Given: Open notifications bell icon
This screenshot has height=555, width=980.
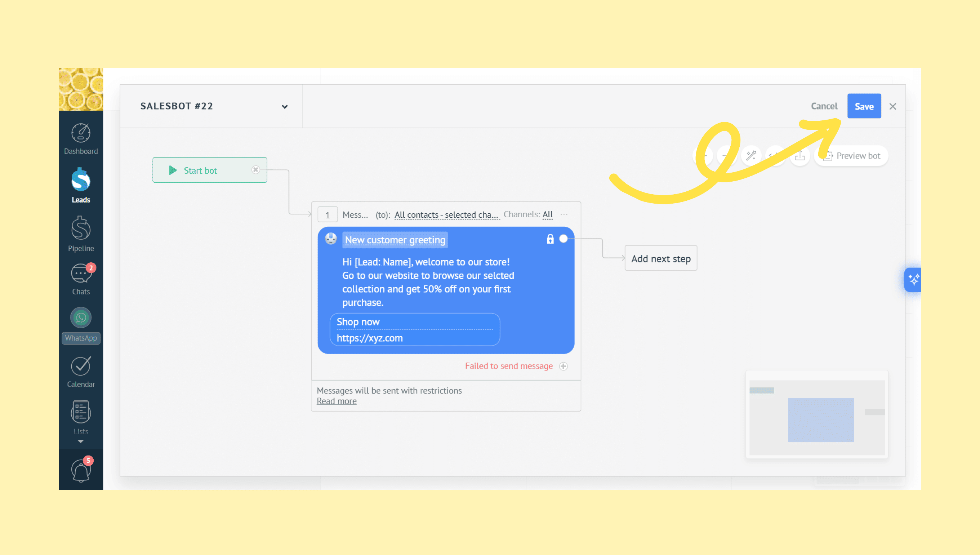Looking at the screenshot, I should [81, 470].
